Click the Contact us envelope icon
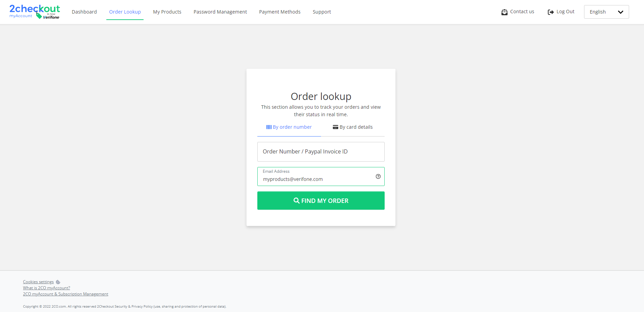 pos(505,12)
